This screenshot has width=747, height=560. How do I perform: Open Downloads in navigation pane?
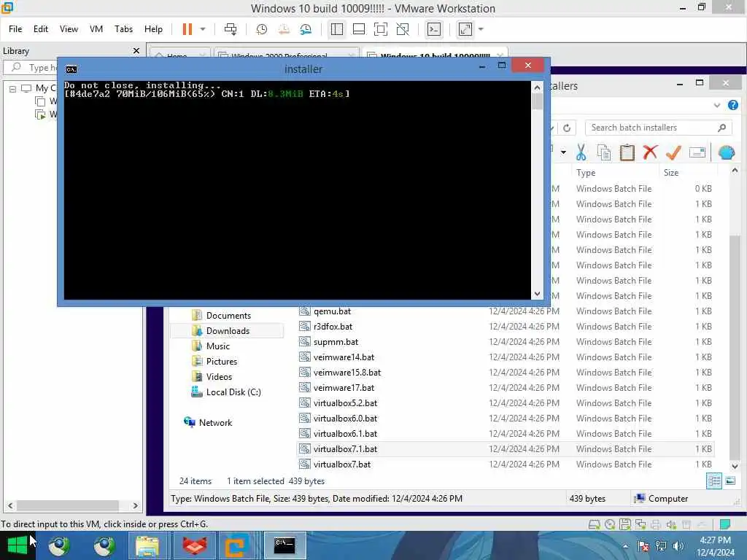[x=228, y=331]
